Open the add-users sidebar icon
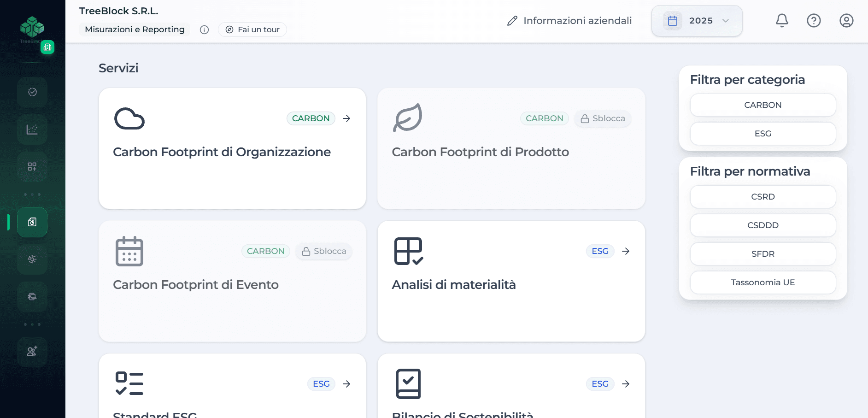The width and height of the screenshot is (868, 418). coord(32,352)
